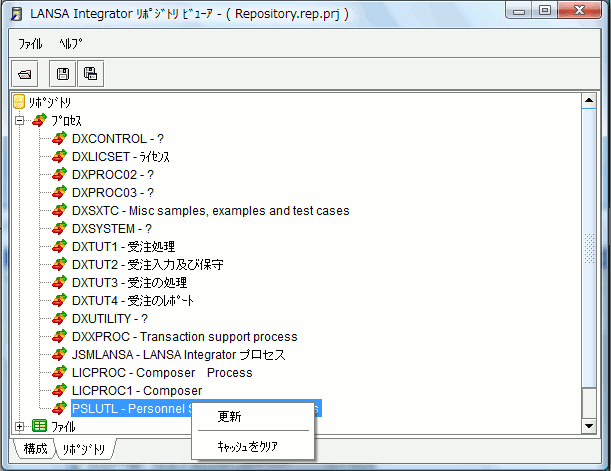The width and height of the screenshot is (611, 471).
Task: Open the ファイル menu in menu bar
Action: (x=30, y=44)
